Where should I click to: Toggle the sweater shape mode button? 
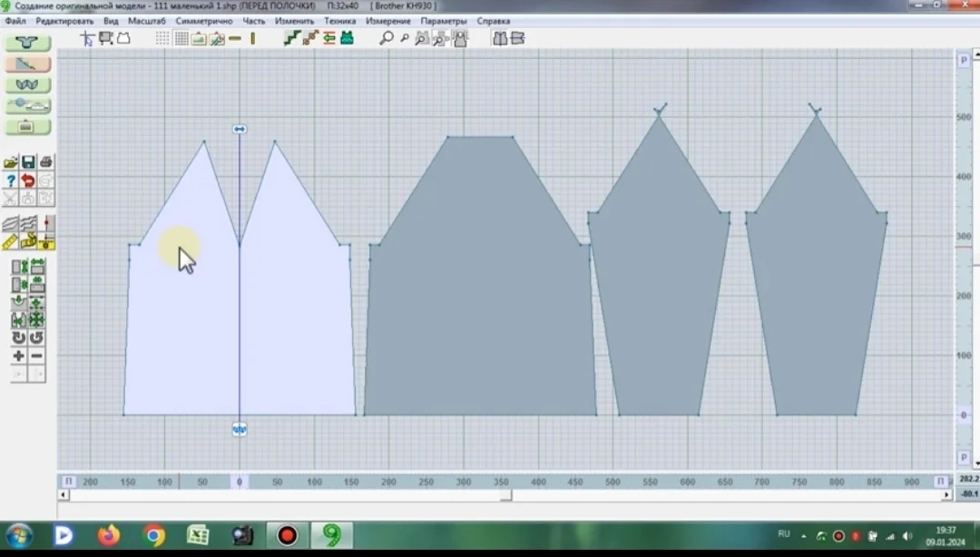pyautogui.click(x=27, y=43)
